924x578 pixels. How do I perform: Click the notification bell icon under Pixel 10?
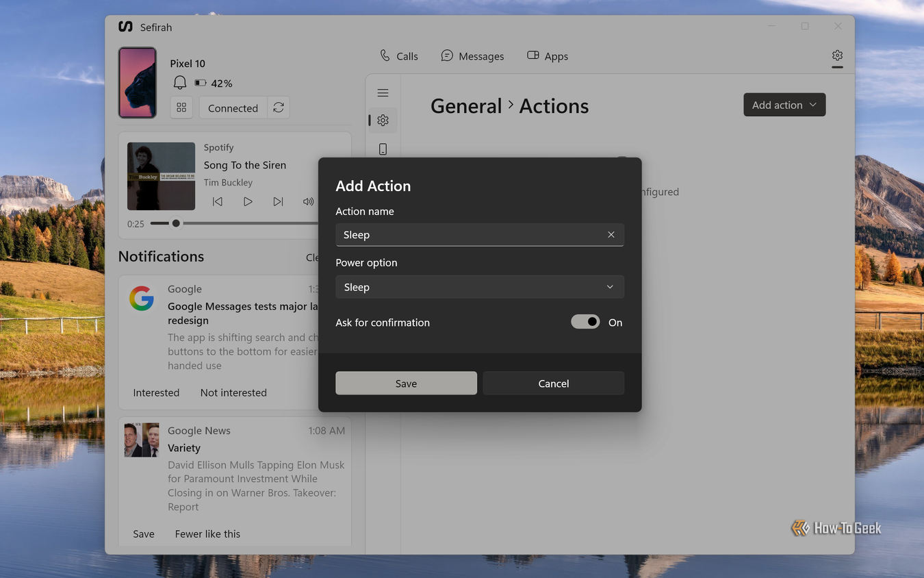[179, 83]
